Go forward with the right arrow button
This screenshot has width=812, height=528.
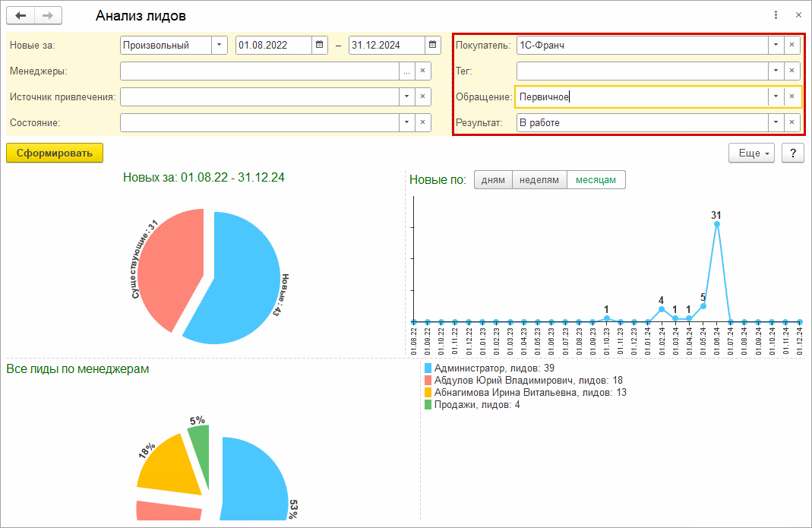click(x=48, y=15)
